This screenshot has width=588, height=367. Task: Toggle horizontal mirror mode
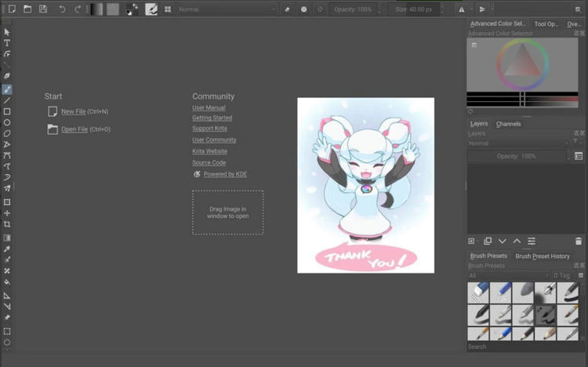click(x=462, y=9)
